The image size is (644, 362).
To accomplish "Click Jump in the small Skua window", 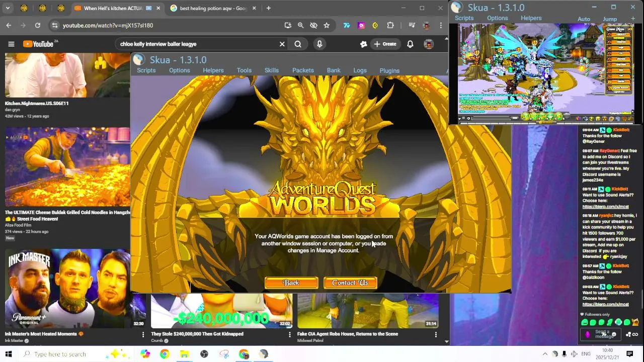I will (x=610, y=19).
